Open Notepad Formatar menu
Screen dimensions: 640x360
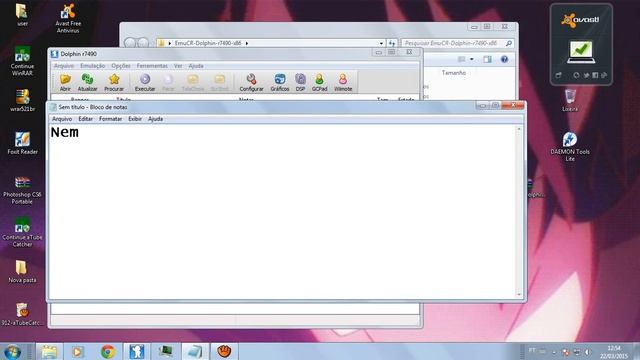(111, 119)
